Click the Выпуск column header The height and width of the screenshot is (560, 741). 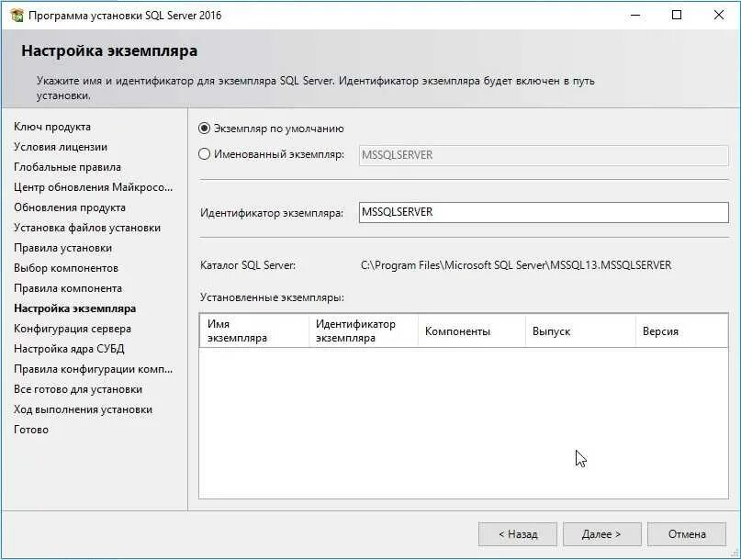click(580, 330)
